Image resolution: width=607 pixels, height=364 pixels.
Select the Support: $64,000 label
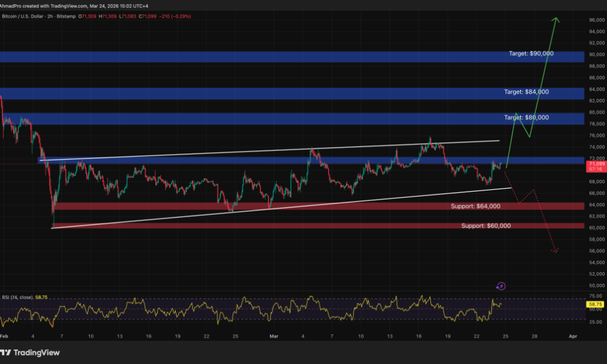475,206
